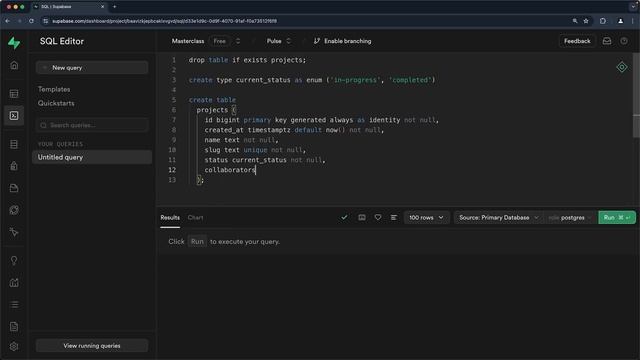Click View running queries button

point(92,346)
